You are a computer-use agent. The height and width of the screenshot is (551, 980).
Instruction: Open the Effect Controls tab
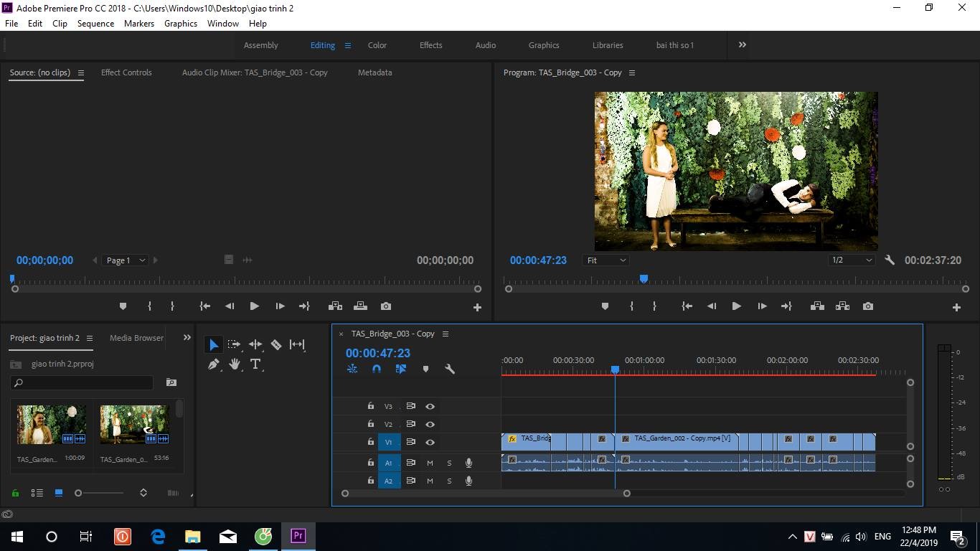[x=126, y=72]
